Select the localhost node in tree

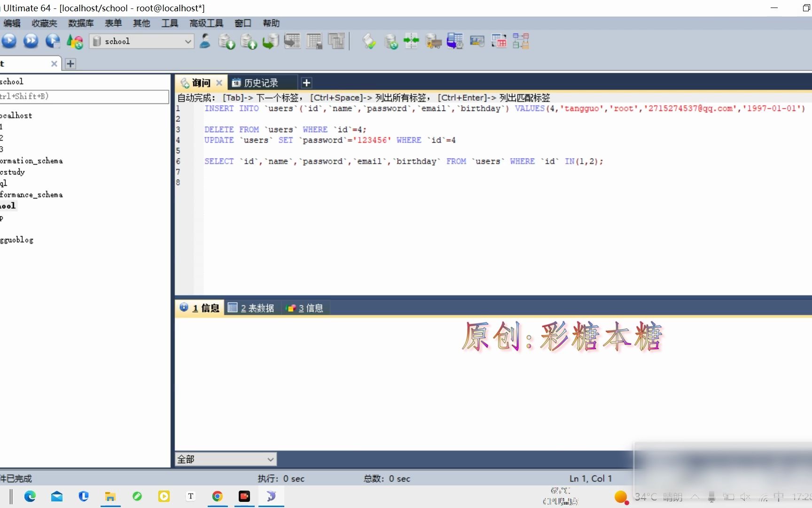16,115
